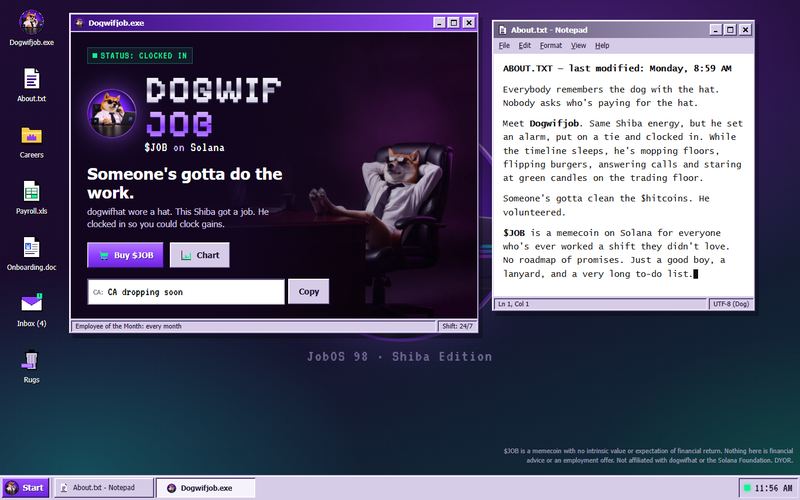
Task: Click the Employee of the Month status bar text
Action: tap(128, 326)
